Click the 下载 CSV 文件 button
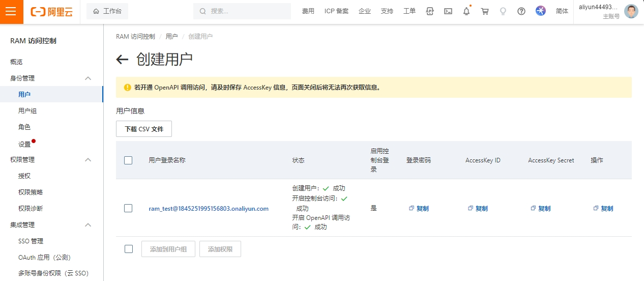 [144, 129]
